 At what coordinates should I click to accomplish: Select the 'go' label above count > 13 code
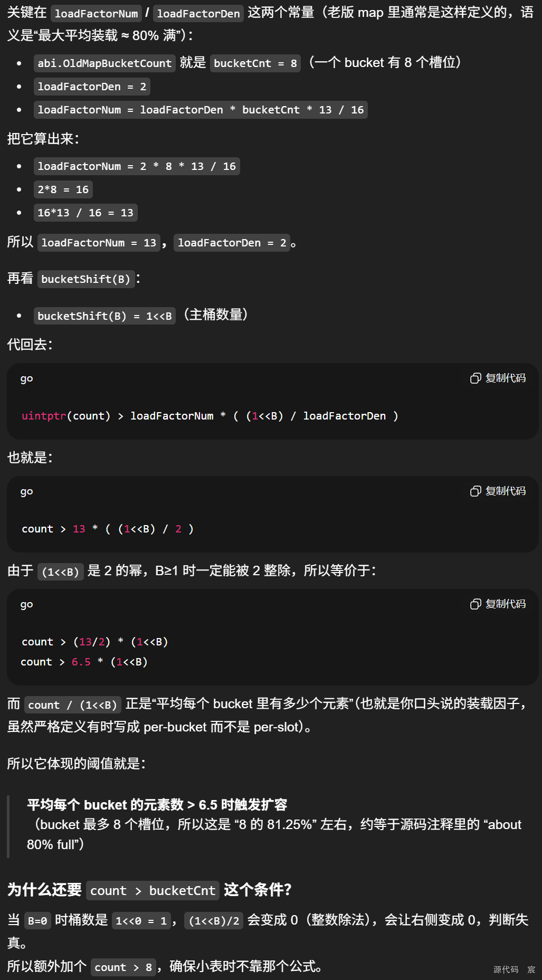point(26,491)
